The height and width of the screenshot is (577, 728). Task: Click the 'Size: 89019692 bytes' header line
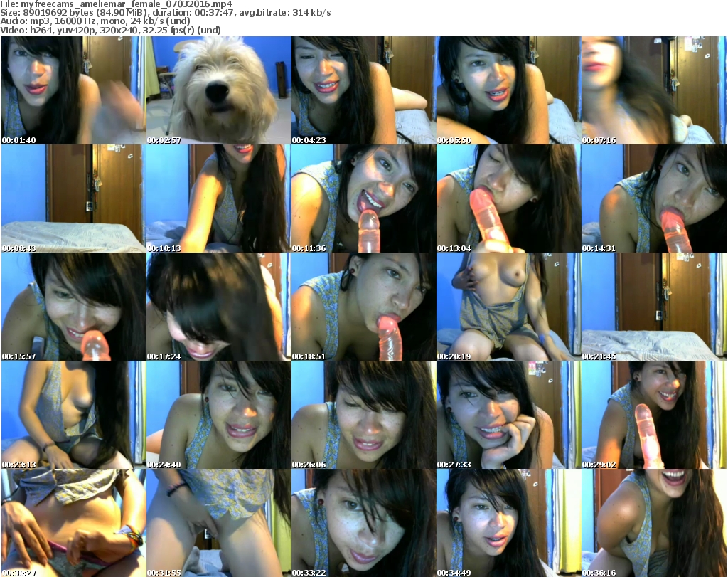click(166, 13)
